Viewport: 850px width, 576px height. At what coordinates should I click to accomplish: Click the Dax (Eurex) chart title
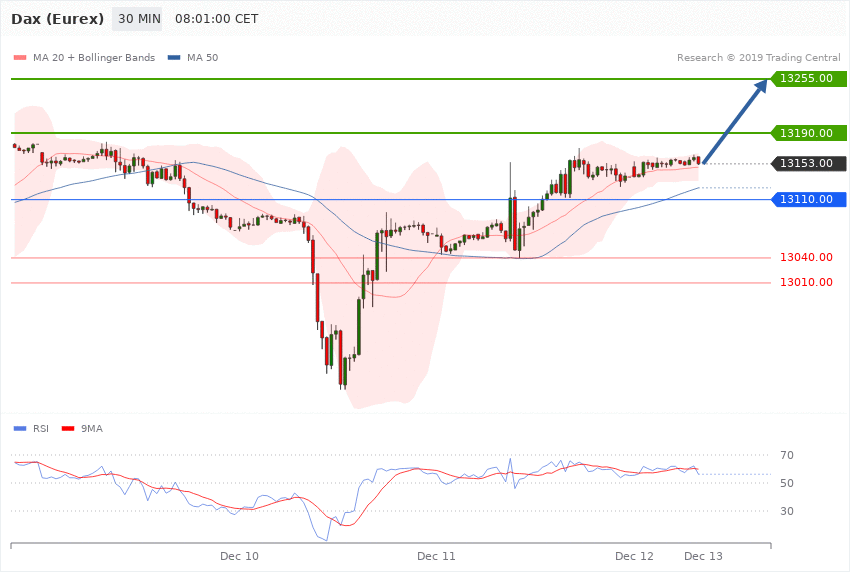(57, 19)
